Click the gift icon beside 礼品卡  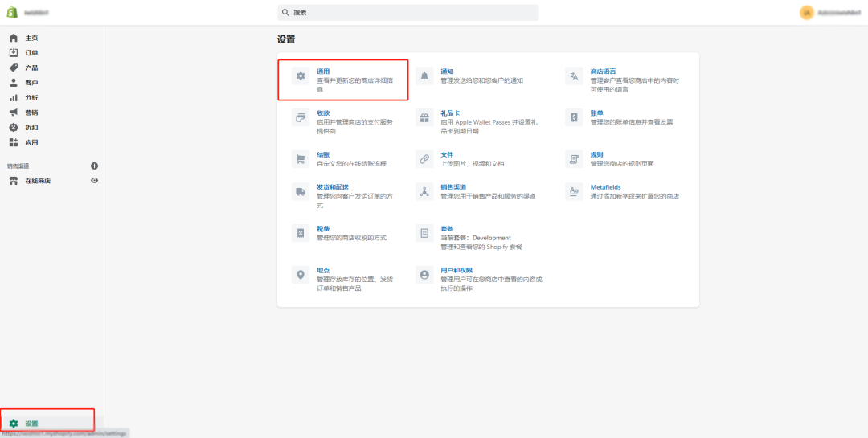point(424,117)
